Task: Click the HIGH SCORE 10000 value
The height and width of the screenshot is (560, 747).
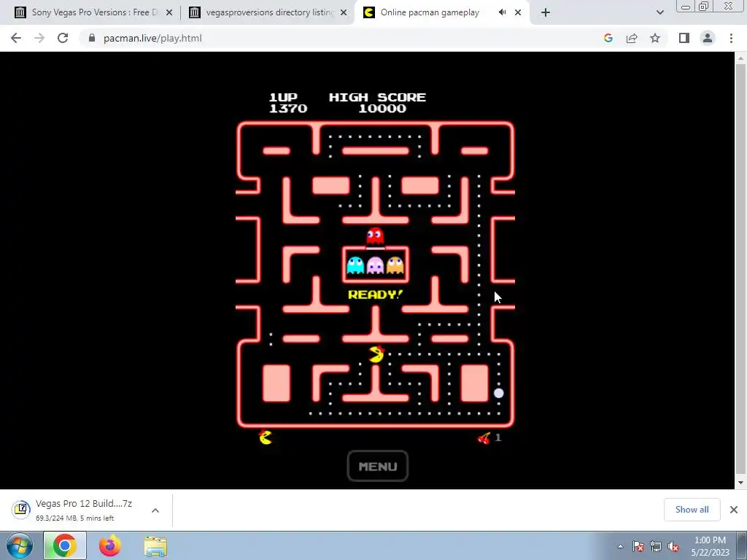Action: coord(382,109)
